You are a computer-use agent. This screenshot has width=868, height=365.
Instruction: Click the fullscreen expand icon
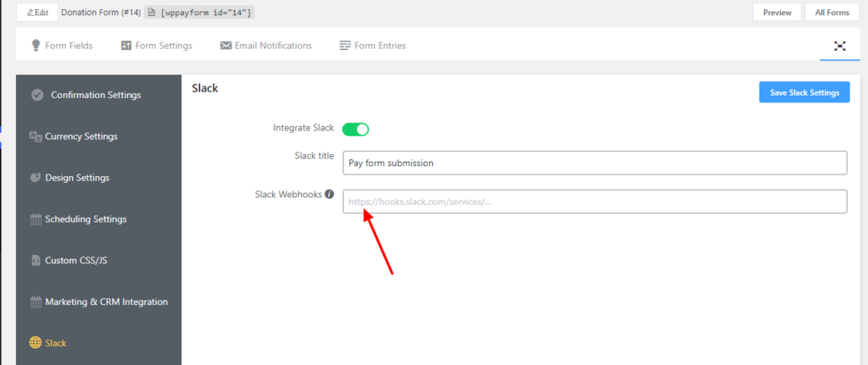click(839, 46)
